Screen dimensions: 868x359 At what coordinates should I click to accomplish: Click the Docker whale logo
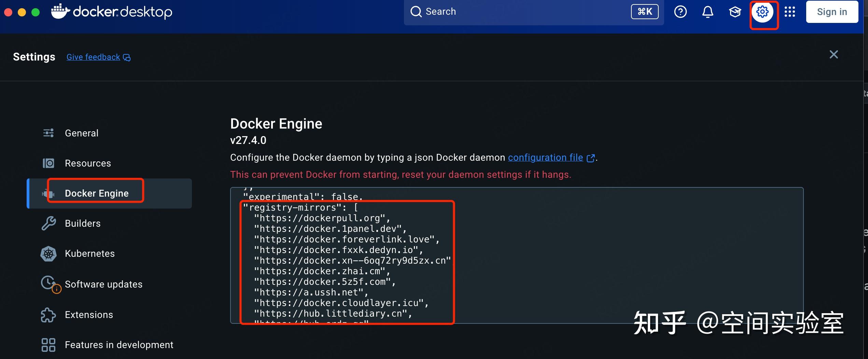pyautogui.click(x=60, y=11)
